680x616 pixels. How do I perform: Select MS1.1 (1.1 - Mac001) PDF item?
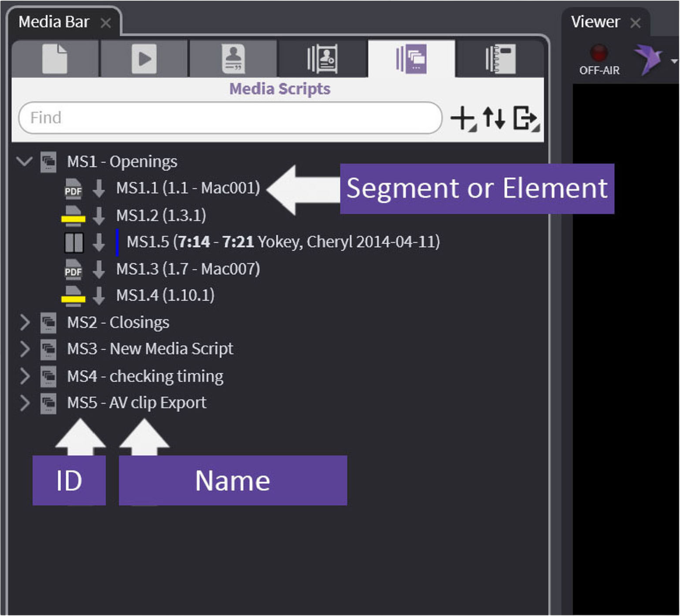coord(188,188)
